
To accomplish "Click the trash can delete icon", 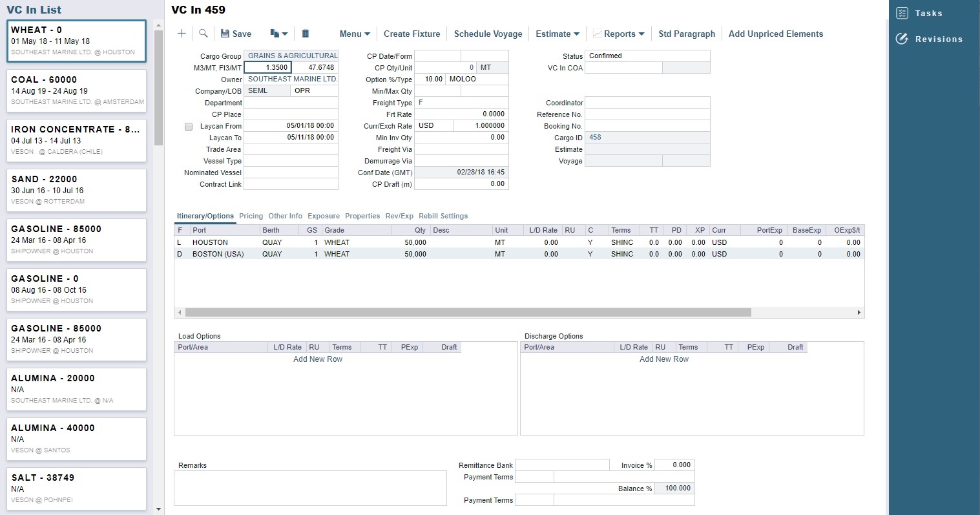I will coord(306,34).
